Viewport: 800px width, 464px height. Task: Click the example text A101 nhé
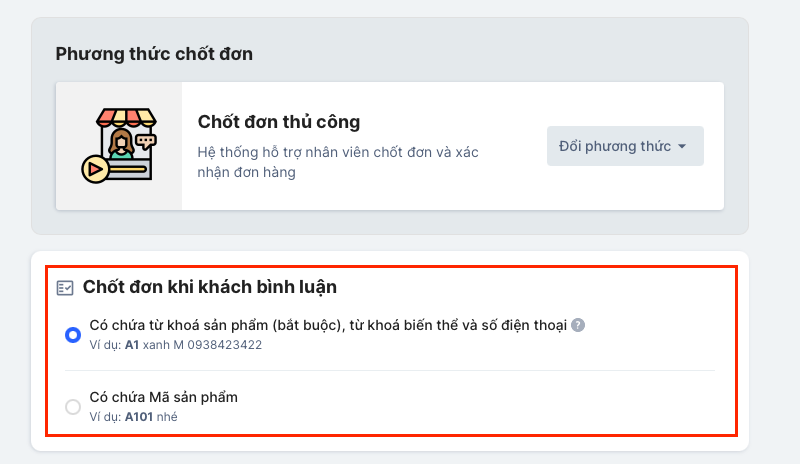151,417
